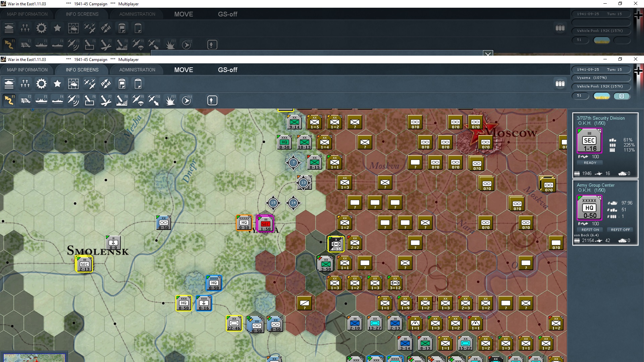Image resolution: width=644 pixels, height=362 pixels.
Task: Collapse the toolbar with the up-arrow button
Action: [x=212, y=100]
